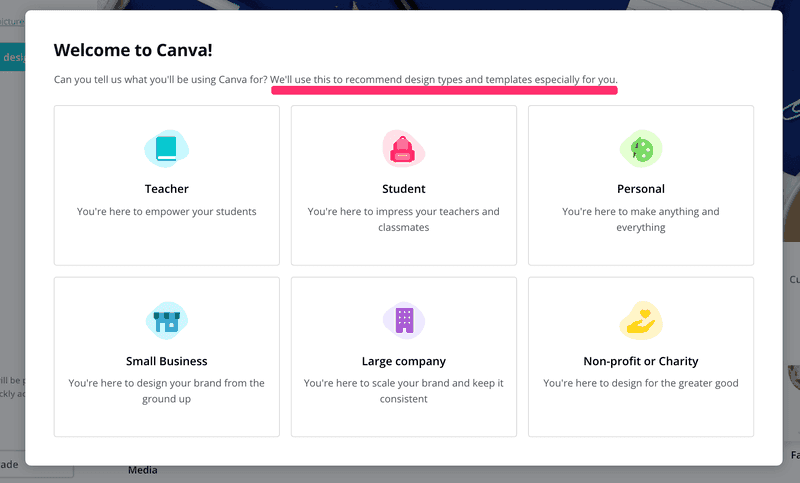Image resolution: width=800 pixels, height=483 pixels.
Task: Click the Non-profit hand with heart icon
Action: coord(641,321)
